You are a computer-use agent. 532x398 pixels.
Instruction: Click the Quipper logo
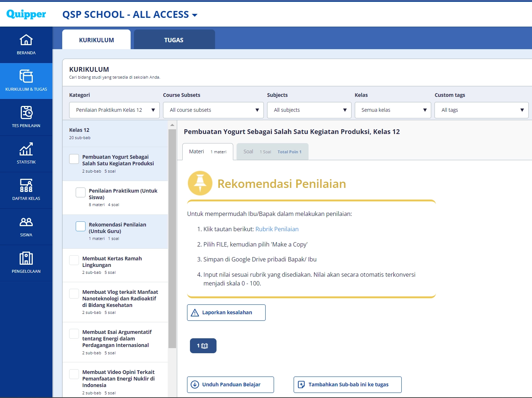(x=26, y=14)
